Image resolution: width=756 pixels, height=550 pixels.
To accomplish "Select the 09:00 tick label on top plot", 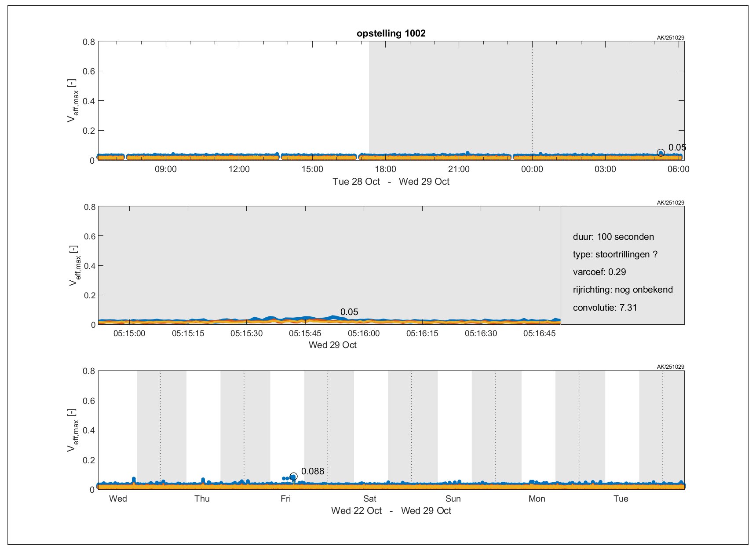I will [x=166, y=169].
